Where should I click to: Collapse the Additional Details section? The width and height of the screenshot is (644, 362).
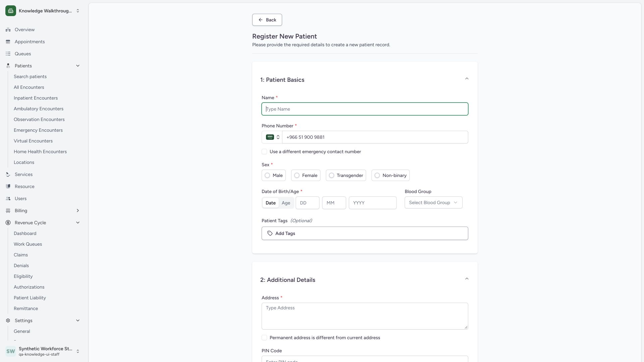coord(467,279)
